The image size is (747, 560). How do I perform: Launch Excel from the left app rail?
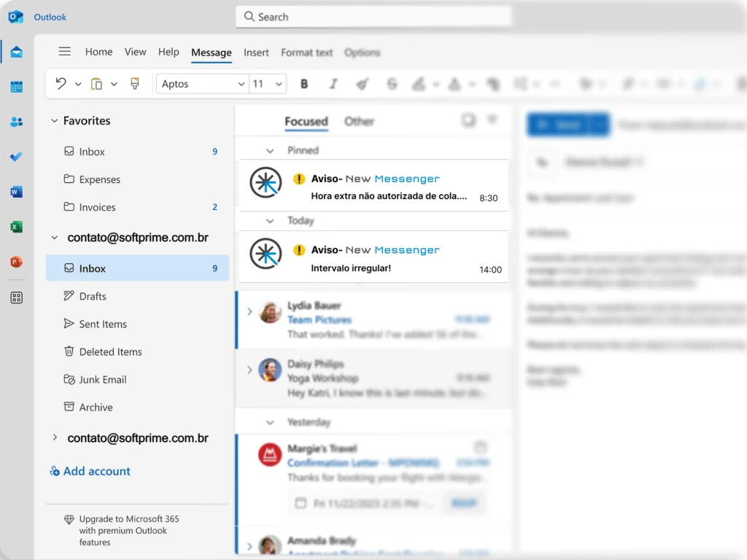(16, 227)
